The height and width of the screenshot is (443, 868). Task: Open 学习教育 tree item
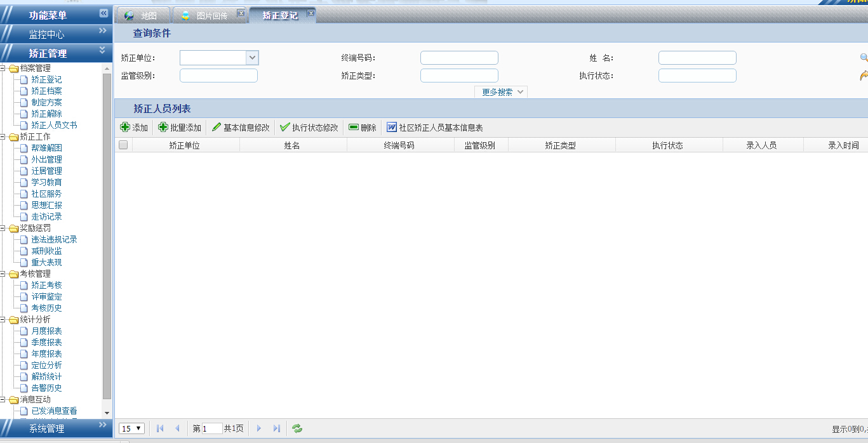[x=46, y=182]
